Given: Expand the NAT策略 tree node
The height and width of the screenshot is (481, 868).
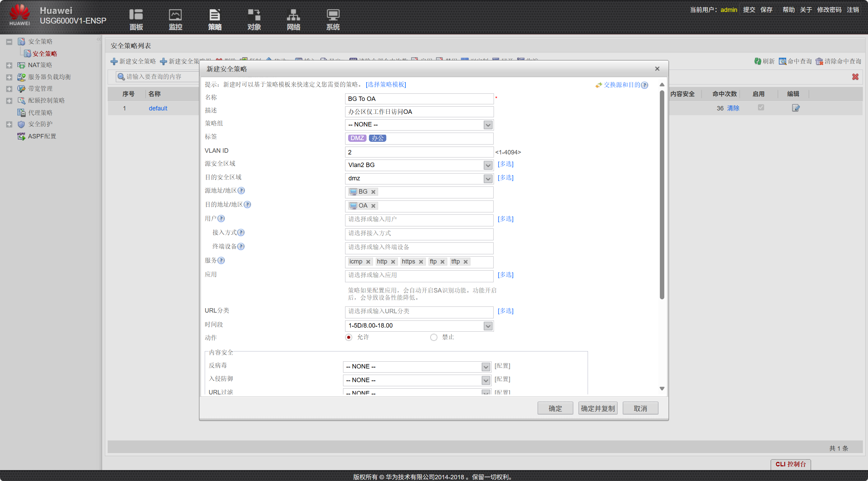Looking at the screenshot, I should (x=9, y=65).
